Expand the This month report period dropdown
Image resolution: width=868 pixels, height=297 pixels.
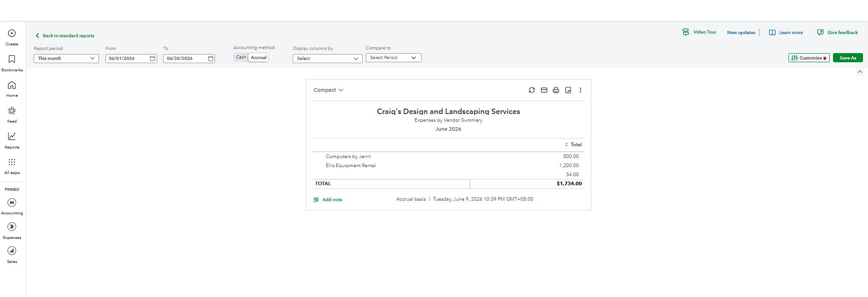(66, 58)
